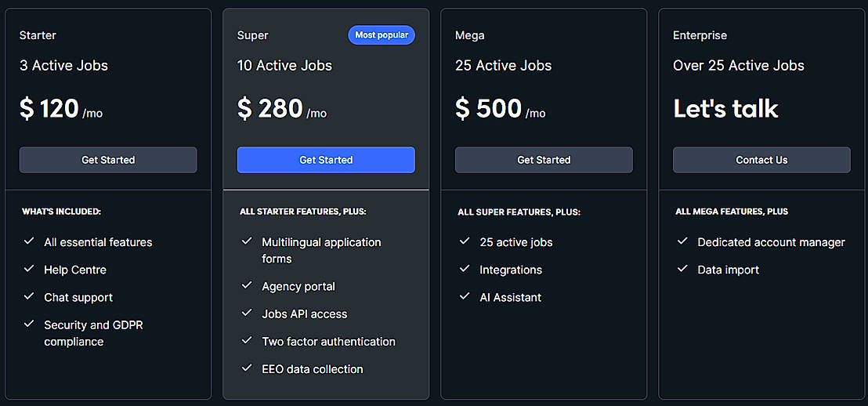Click the checkmark beside Chat support
The height and width of the screenshot is (406, 868).
point(29,296)
